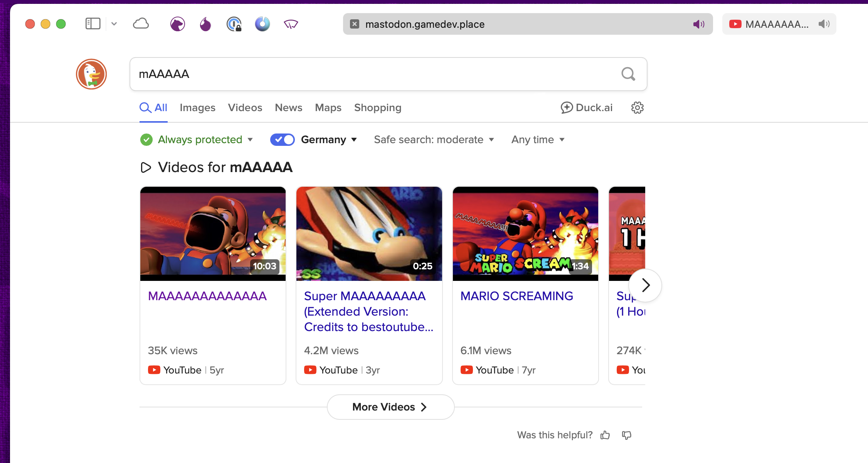Image resolution: width=868 pixels, height=463 pixels.
Task: Submit search with the magnifier icon
Action: point(628,74)
